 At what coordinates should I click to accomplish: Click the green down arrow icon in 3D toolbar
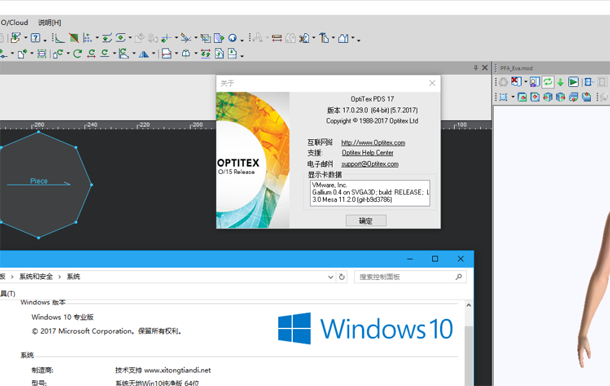point(560,82)
